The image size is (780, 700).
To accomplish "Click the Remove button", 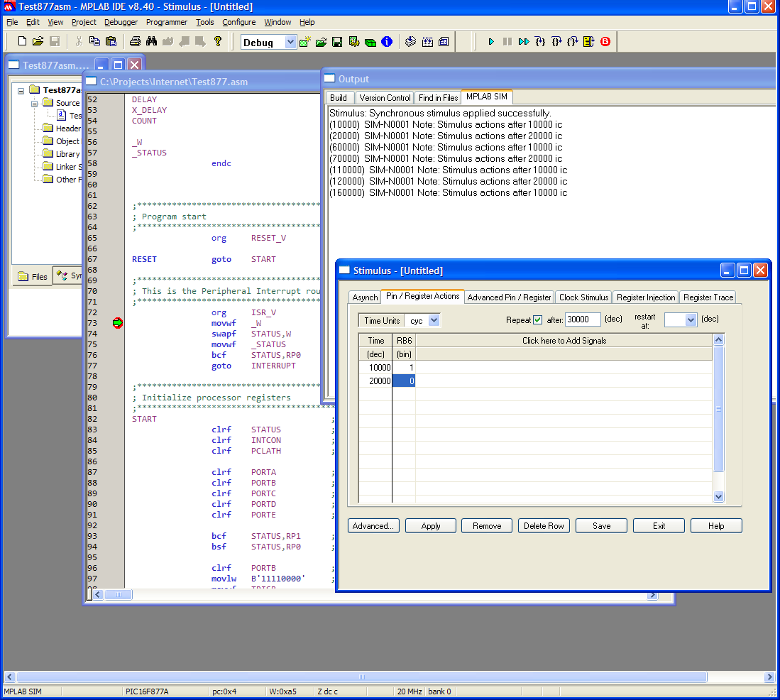I will (x=486, y=526).
